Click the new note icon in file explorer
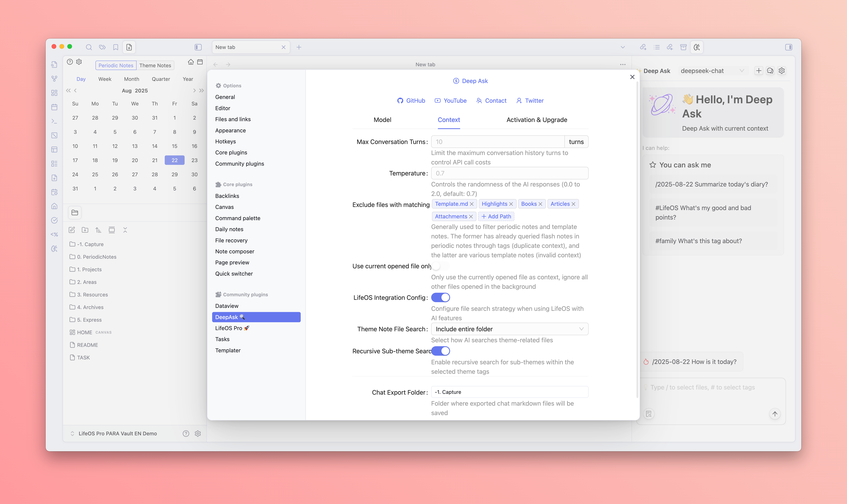The height and width of the screenshot is (504, 847). click(x=72, y=230)
